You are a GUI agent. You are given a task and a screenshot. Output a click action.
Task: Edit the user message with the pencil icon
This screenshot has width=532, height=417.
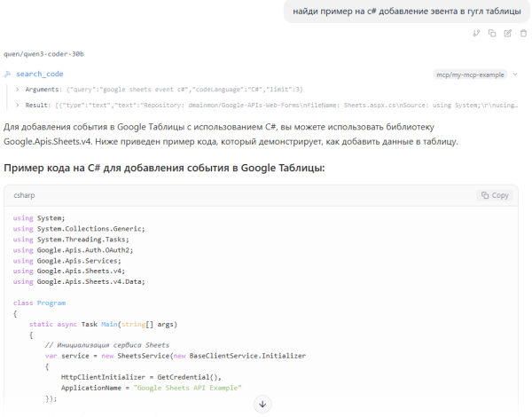[507, 33]
